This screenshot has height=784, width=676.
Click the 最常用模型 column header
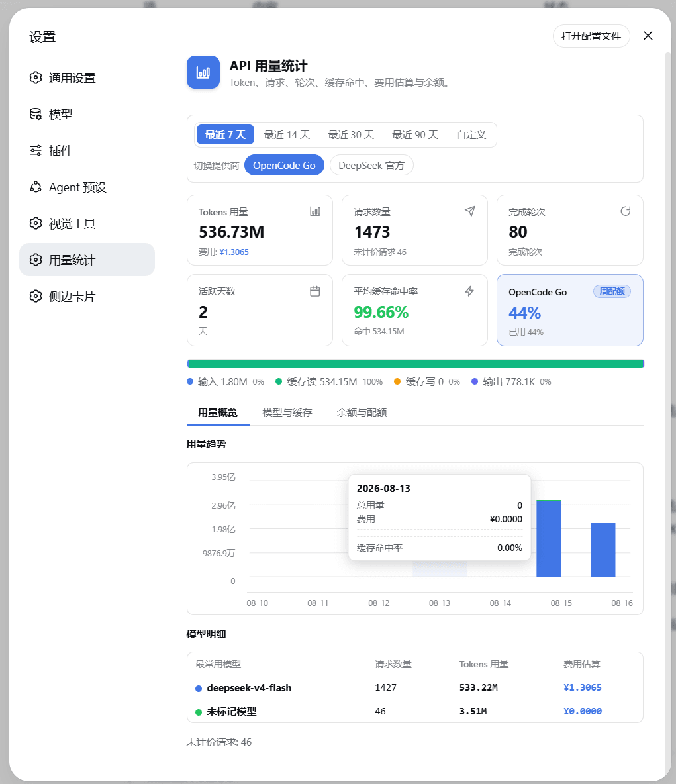218,664
